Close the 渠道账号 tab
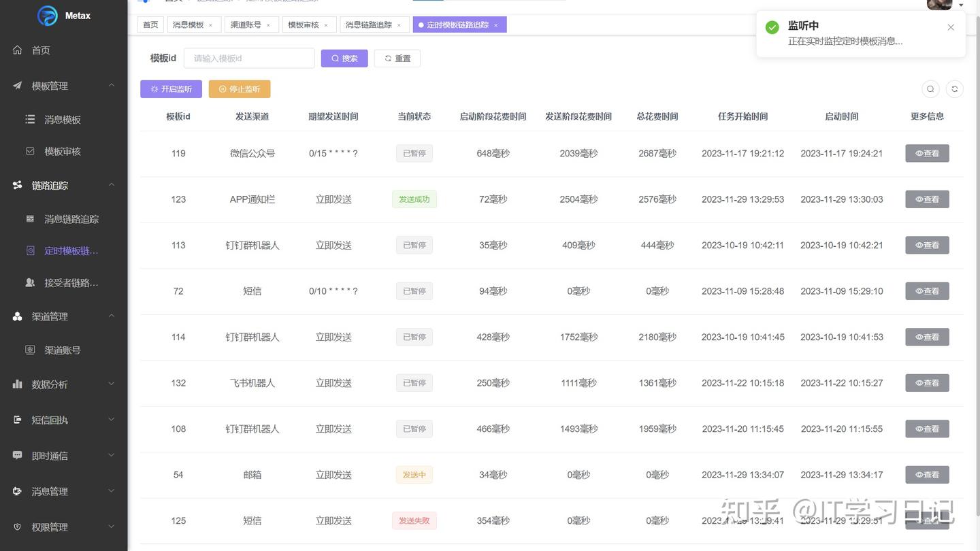Viewport: 980px width, 551px height. [268, 25]
